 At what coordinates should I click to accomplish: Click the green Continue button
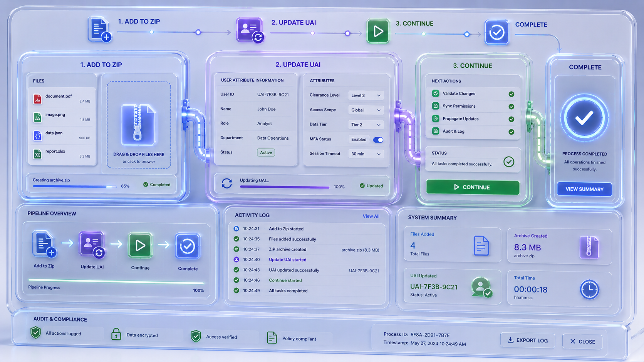[473, 187]
